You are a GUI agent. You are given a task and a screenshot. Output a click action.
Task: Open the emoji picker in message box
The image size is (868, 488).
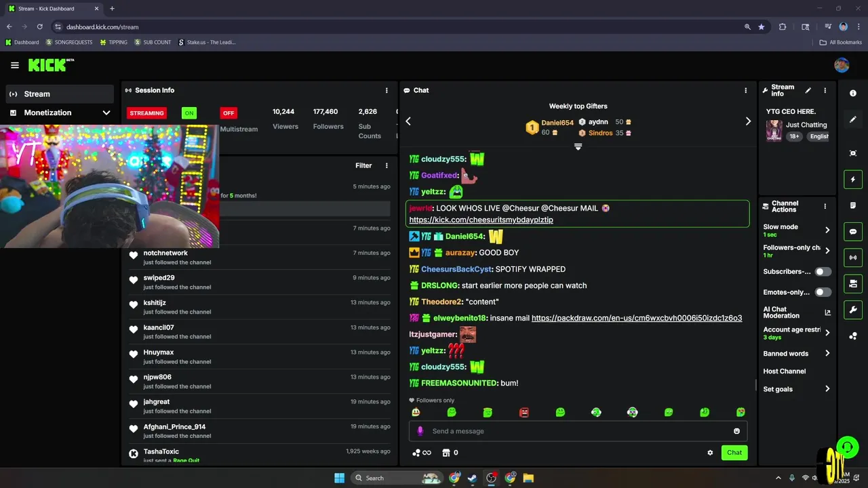(736, 431)
